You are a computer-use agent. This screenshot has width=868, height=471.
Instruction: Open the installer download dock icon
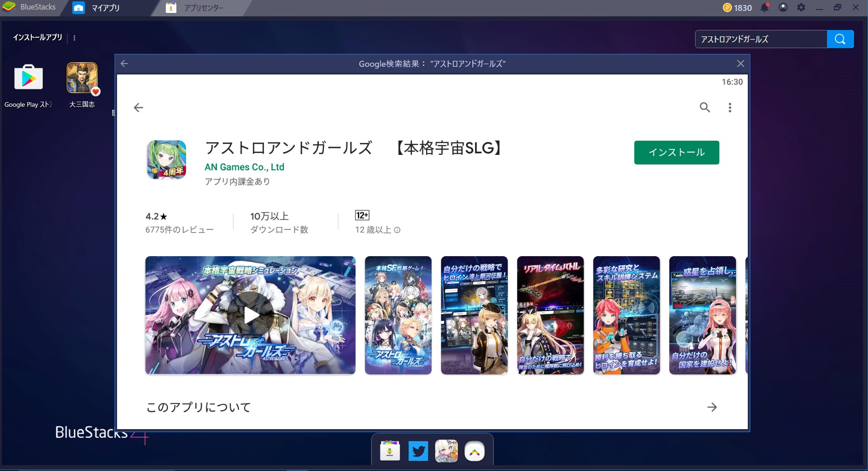390,451
